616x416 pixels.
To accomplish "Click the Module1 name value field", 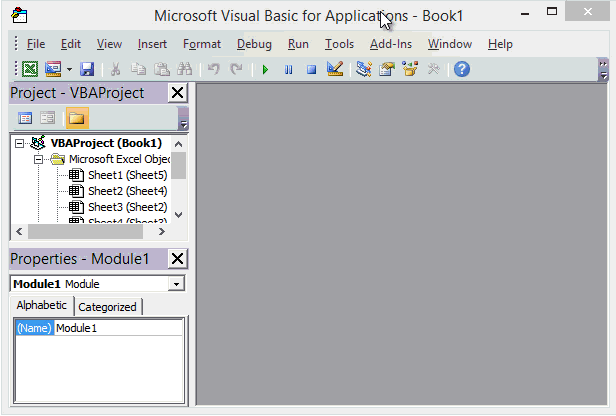I will 119,328.
